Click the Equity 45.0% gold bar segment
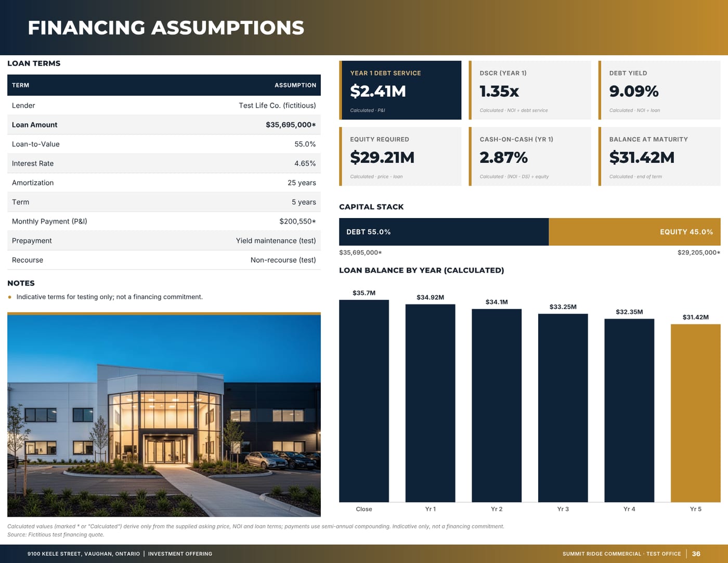This screenshot has height=563, width=728. tap(634, 232)
